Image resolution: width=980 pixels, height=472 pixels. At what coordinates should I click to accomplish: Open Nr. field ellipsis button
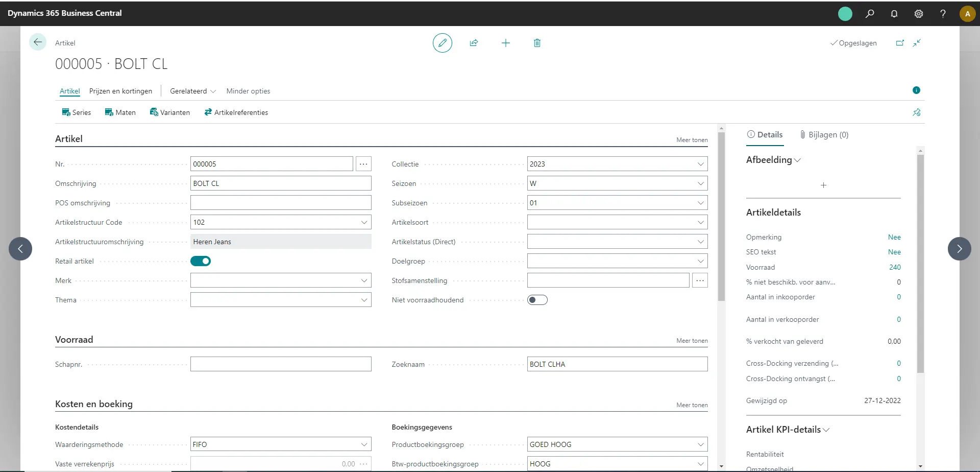coord(363,164)
